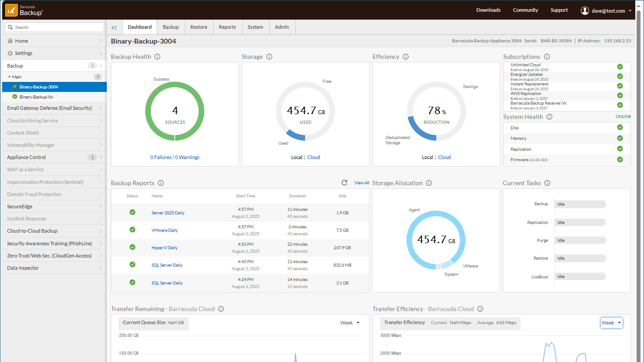Open Backup Health info icon
The image size is (644, 362).
coord(157,57)
